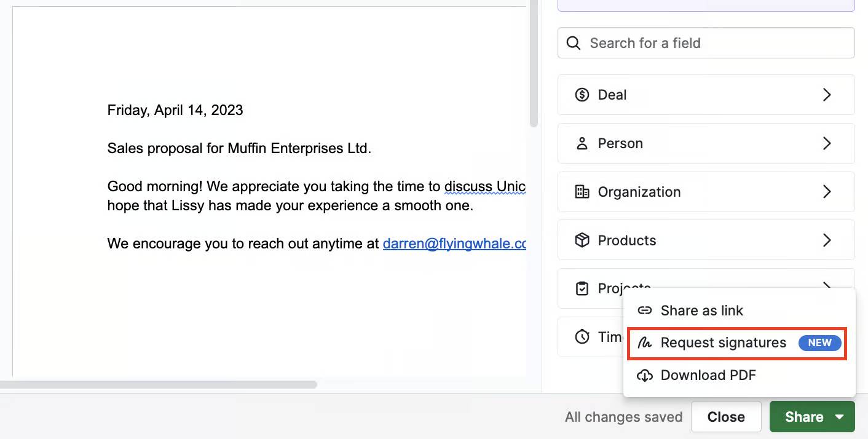Click the download cloud icon for PDF
This screenshot has width=868, height=439.
point(645,375)
